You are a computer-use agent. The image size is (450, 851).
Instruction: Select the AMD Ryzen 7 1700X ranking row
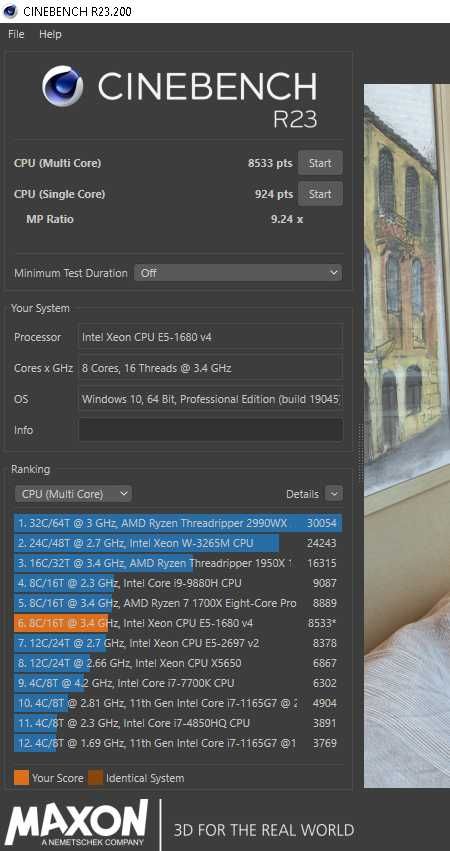pyautogui.click(x=178, y=603)
